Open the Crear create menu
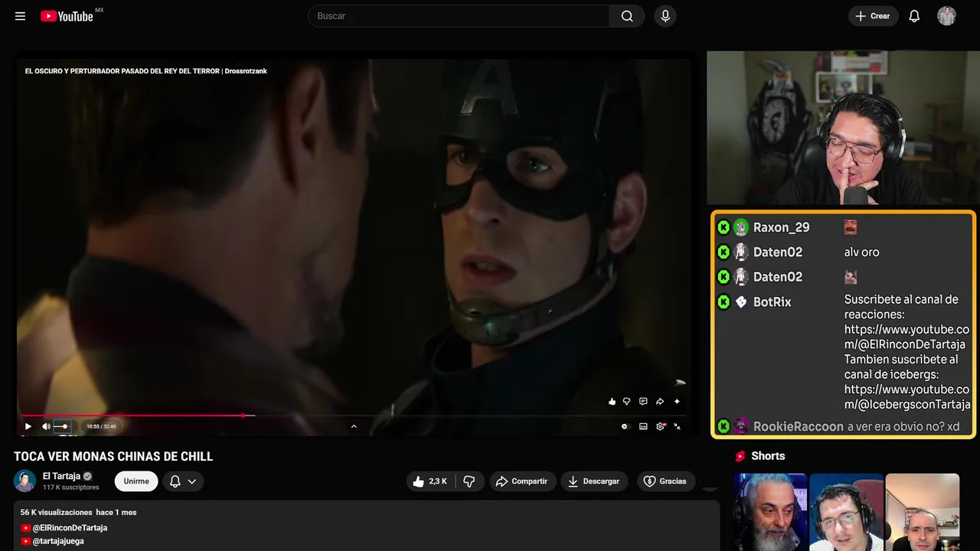 coord(873,16)
